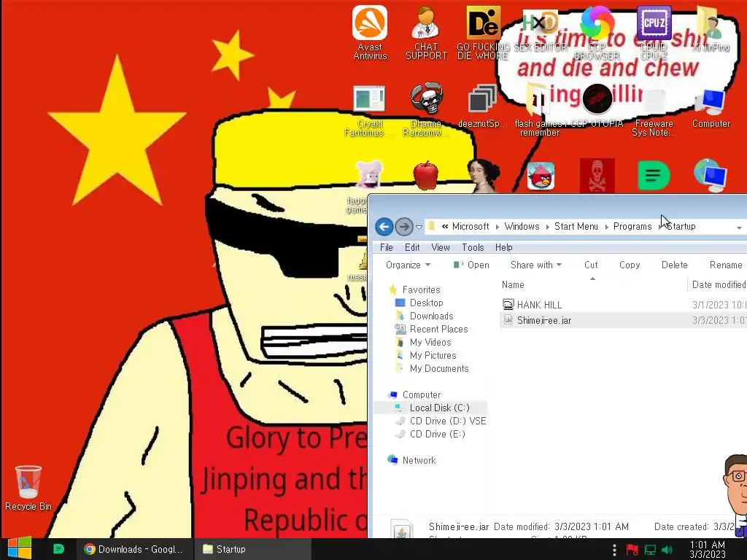Screen dimensions: 747x560
Task: Select the Dharma Ransomware skull icon
Action: [426, 99]
